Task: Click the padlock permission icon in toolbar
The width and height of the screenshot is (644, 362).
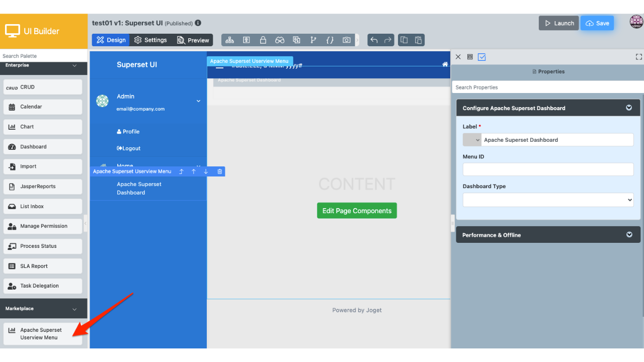Action: pyautogui.click(x=263, y=40)
